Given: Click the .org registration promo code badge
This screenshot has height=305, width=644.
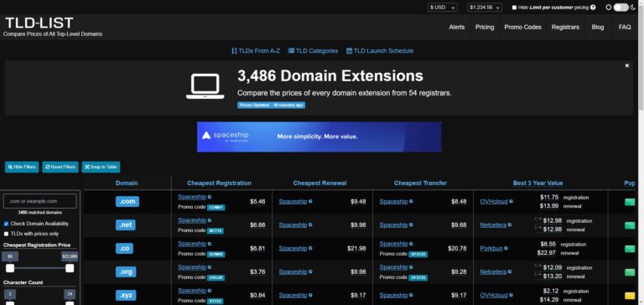Looking at the screenshot, I should (216, 277).
